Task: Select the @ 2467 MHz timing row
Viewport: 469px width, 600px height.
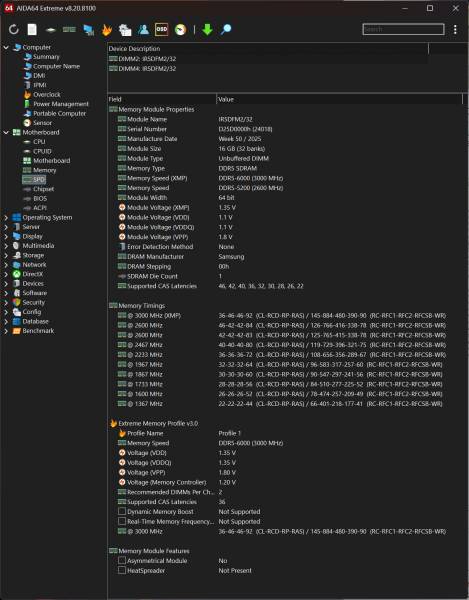Action: click(x=285, y=345)
